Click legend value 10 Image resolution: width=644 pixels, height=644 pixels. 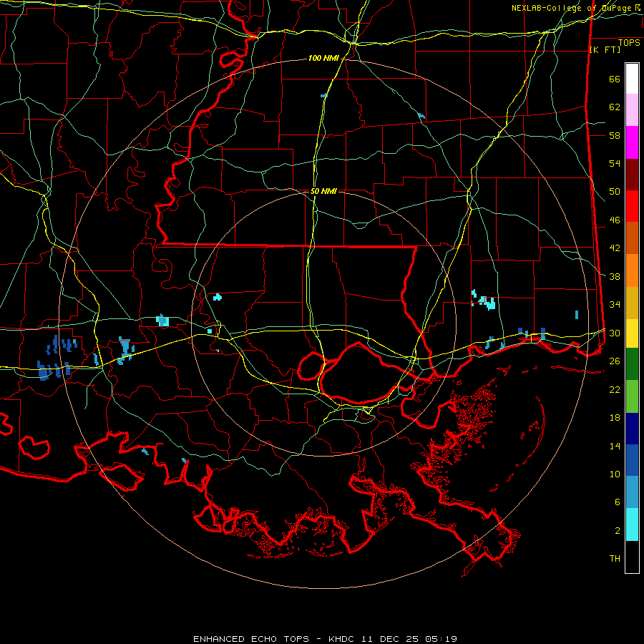pos(615,474)
